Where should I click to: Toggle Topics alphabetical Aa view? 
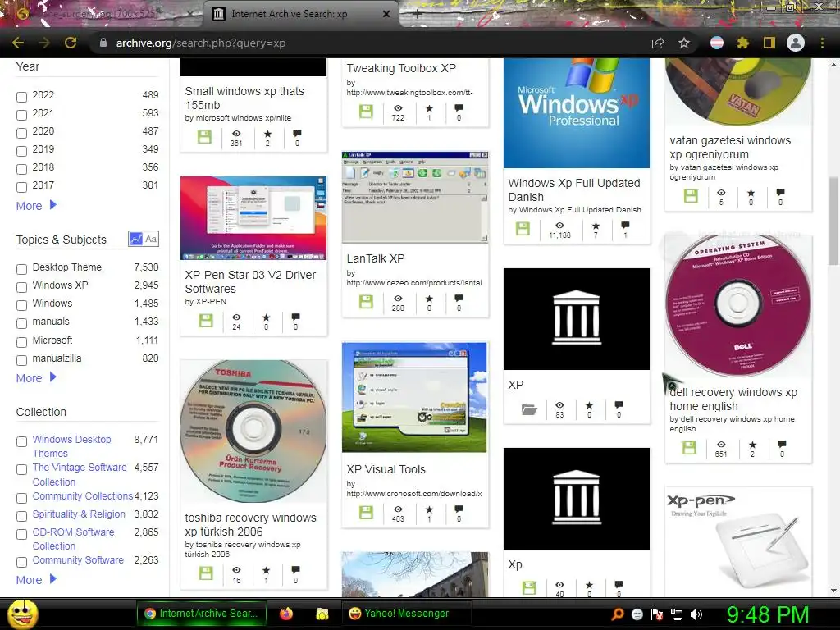[x=152, y=239]
